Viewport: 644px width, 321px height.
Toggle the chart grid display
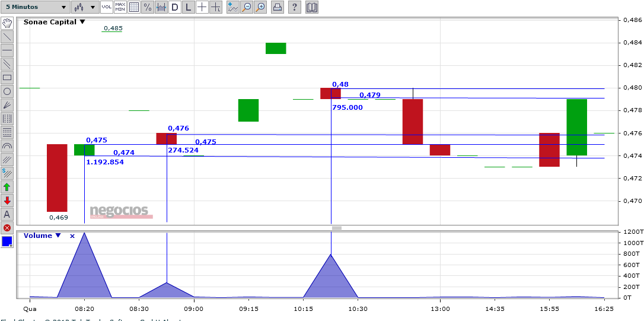click(x=133, y=7)
